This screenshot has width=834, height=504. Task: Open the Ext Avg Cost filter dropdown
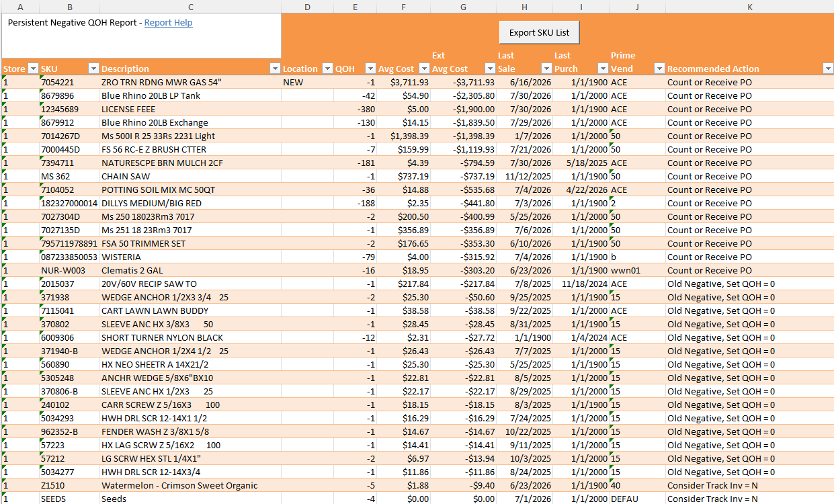(x=490, y=69)
